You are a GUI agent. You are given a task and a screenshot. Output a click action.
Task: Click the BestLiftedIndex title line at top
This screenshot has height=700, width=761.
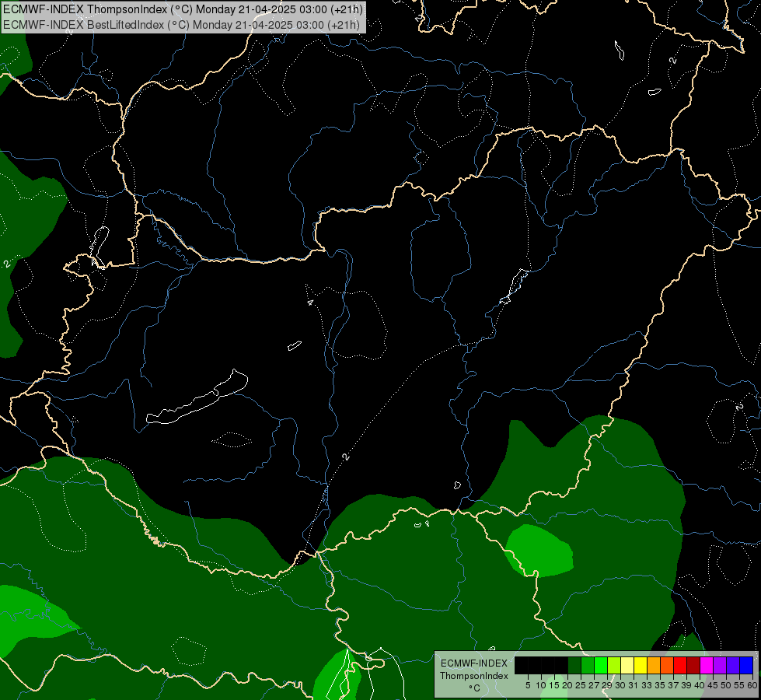[x=181, y=25]
